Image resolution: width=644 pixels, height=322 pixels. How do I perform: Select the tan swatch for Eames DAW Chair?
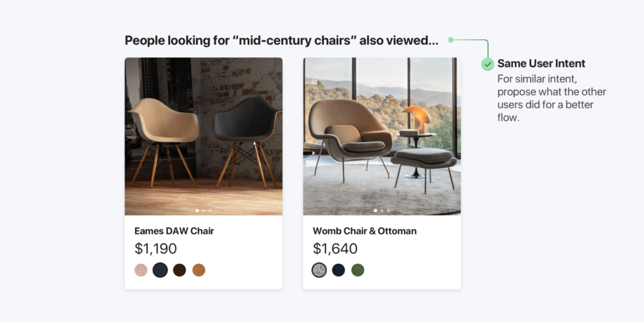pyautogui.click(x=199, y=269)
